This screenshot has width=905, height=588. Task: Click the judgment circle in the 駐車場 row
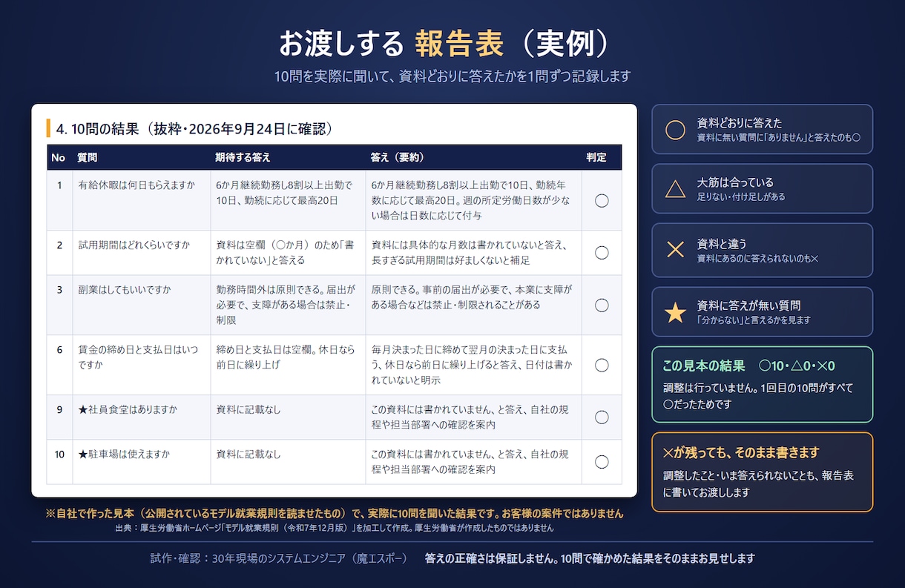(x=602, y=462)
